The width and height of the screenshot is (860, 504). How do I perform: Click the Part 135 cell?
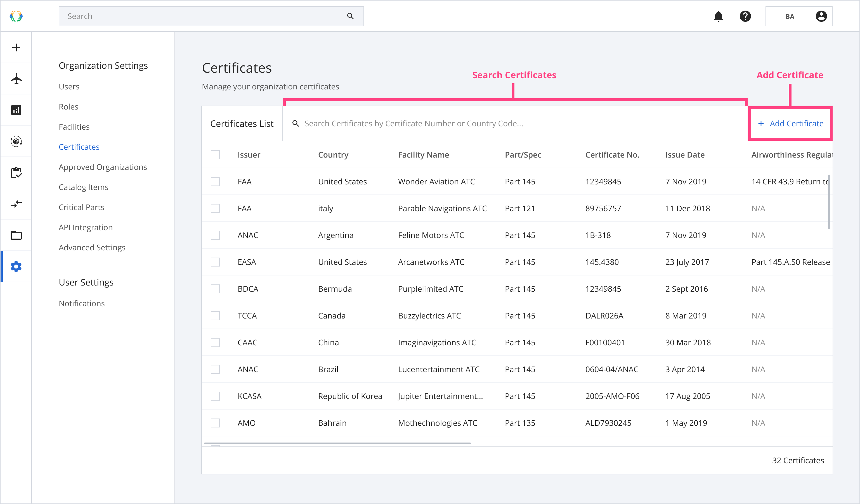(x=520, y=423)
